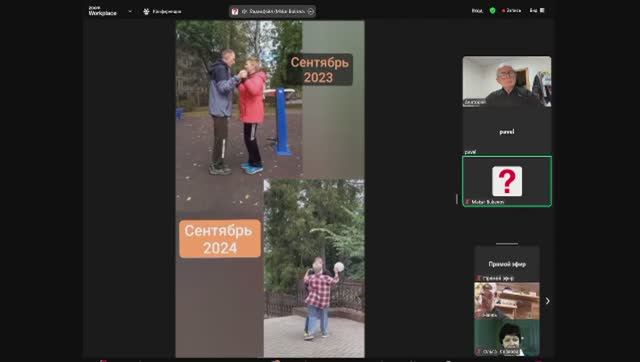The width and height of the screenshot is (640, 362).
Task: Select the pavel participant tile
Action: point(507,131)
